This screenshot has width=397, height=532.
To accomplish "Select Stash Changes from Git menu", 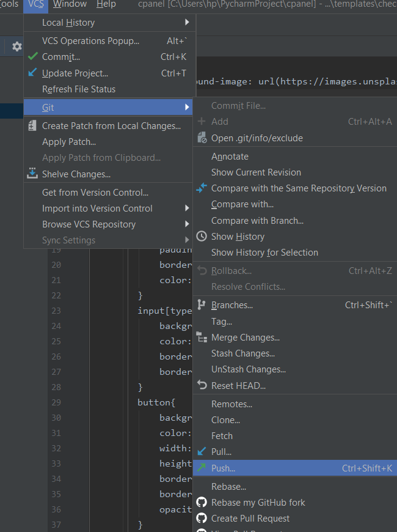I will pyautogui.click(x=243, y=353).
